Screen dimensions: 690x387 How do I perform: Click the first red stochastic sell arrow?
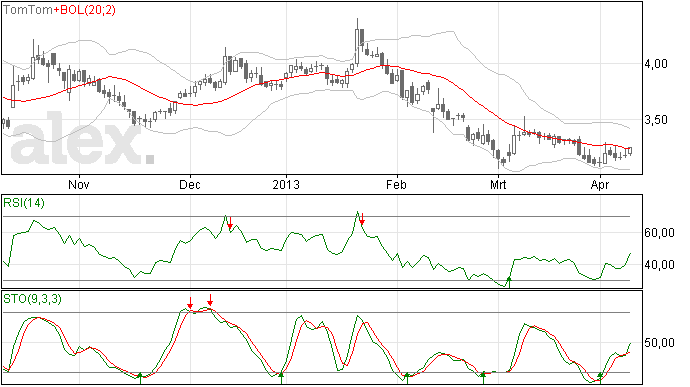point(190,303)
